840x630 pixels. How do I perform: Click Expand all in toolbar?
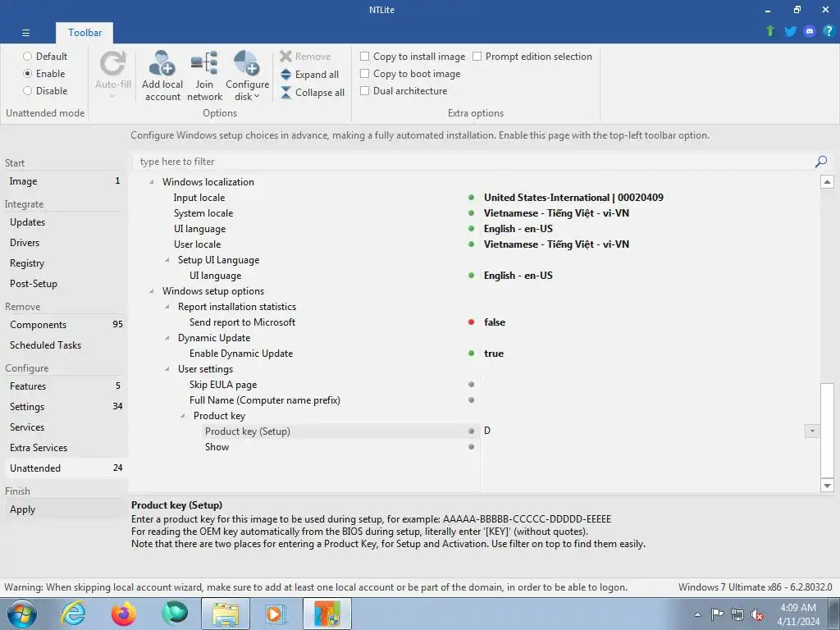pos(309,75)
